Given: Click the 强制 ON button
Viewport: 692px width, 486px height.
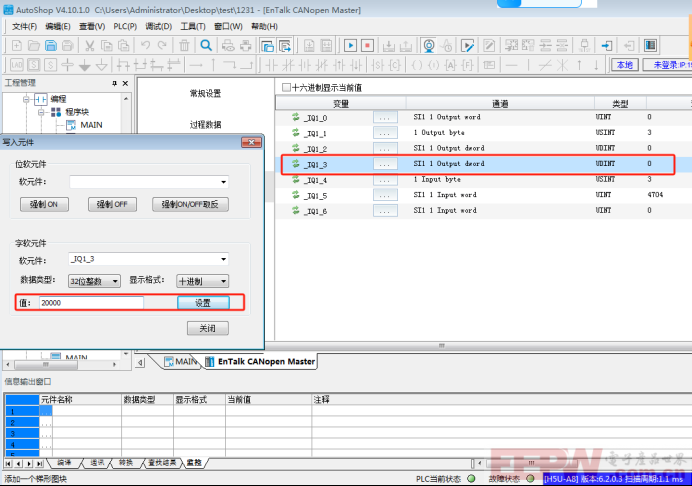Looking at the screenshot, I should pos(44,204).
